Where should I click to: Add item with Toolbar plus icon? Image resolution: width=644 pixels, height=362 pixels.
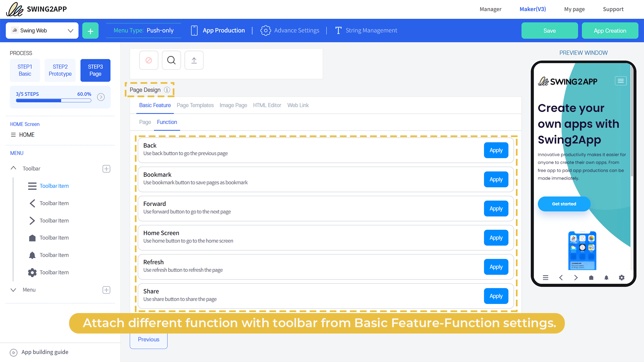click(x=106, y=169)
